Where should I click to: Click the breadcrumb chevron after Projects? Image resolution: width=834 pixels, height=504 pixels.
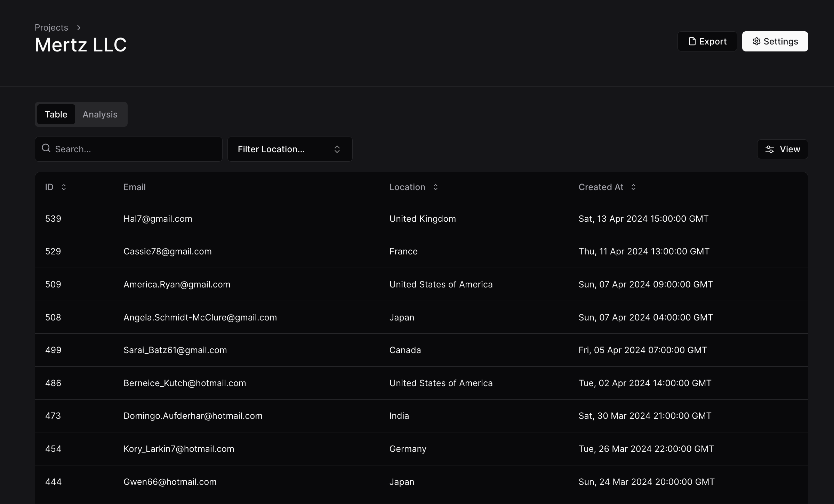[x=79, y=27]
